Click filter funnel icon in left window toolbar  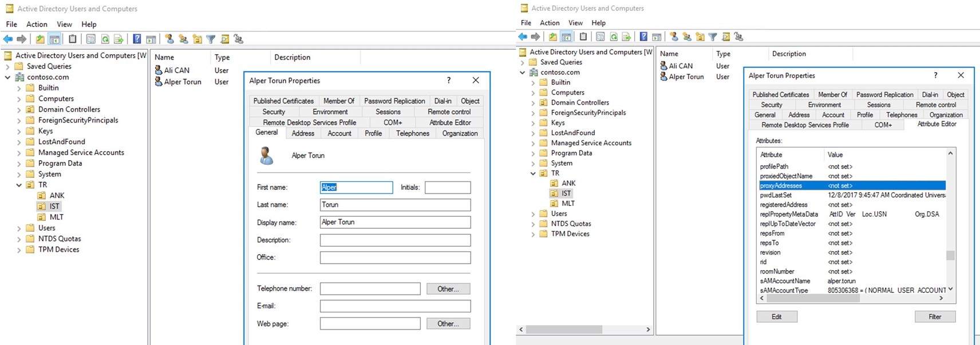pos(211,39)
